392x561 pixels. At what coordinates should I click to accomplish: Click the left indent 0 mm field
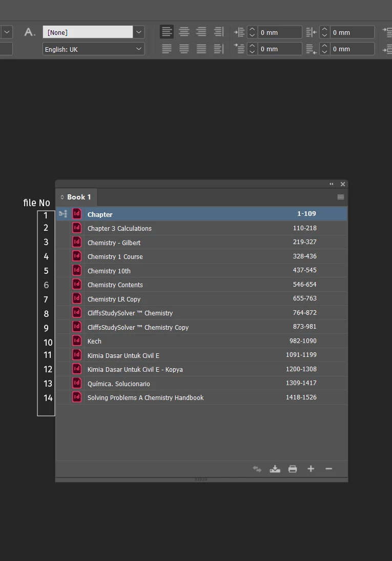pos(280,32)
